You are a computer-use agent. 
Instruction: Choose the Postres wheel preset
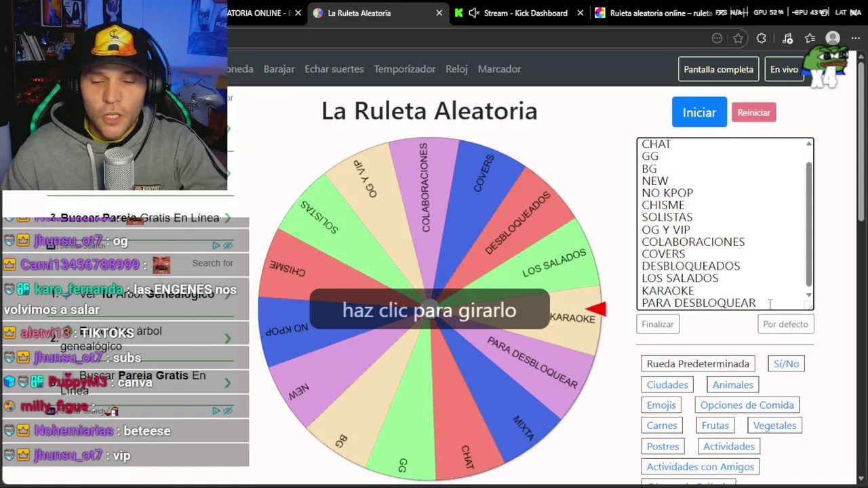pos(663,447)
